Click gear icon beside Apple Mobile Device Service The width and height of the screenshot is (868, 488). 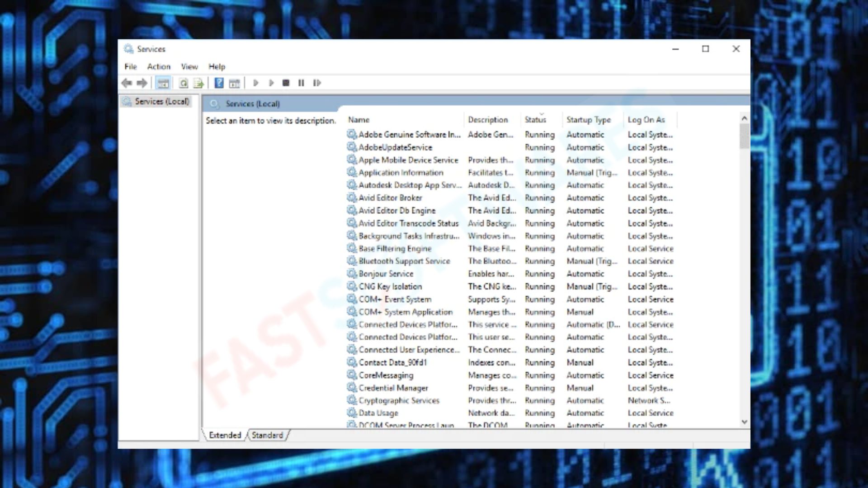[x=352, y=160]
